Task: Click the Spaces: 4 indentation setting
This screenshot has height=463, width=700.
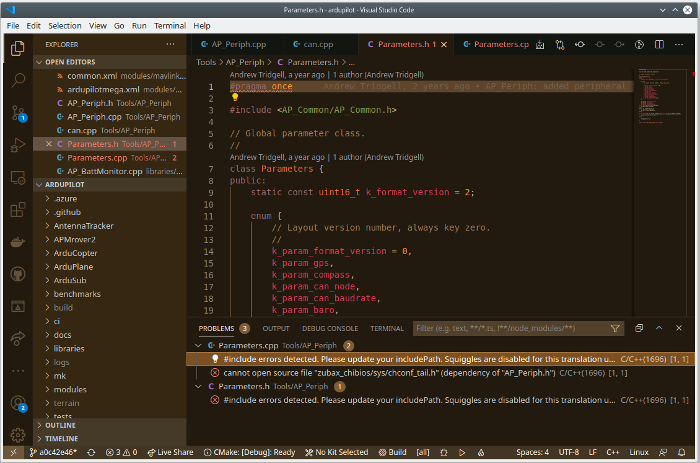Action: click(x=533, y=452)
